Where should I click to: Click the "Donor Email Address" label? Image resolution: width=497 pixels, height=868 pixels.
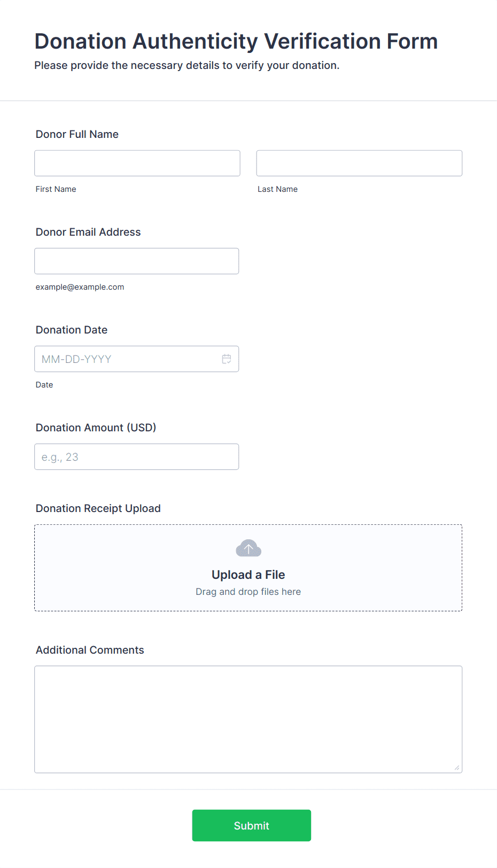88,232
